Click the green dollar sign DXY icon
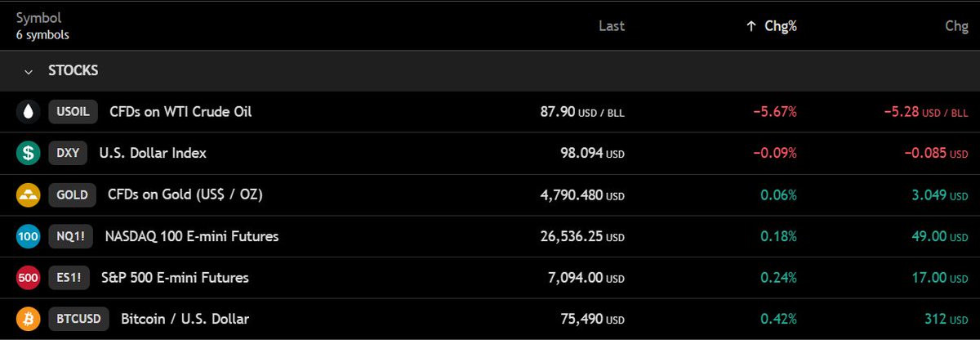 click(x=29, y=153)
